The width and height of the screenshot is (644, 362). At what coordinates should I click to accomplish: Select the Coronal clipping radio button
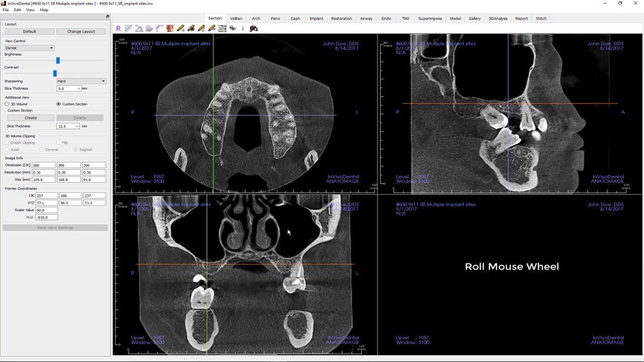(x=41, y=150)
